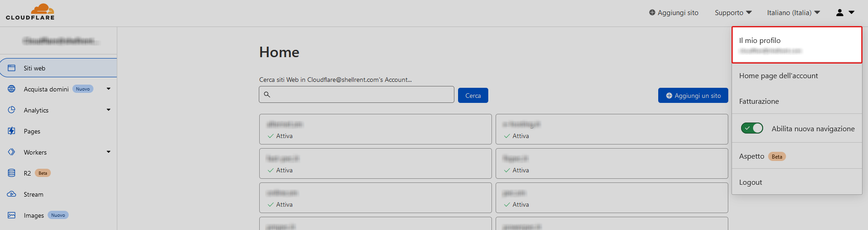Click Aggiungi sito link in header

[674, 13]
